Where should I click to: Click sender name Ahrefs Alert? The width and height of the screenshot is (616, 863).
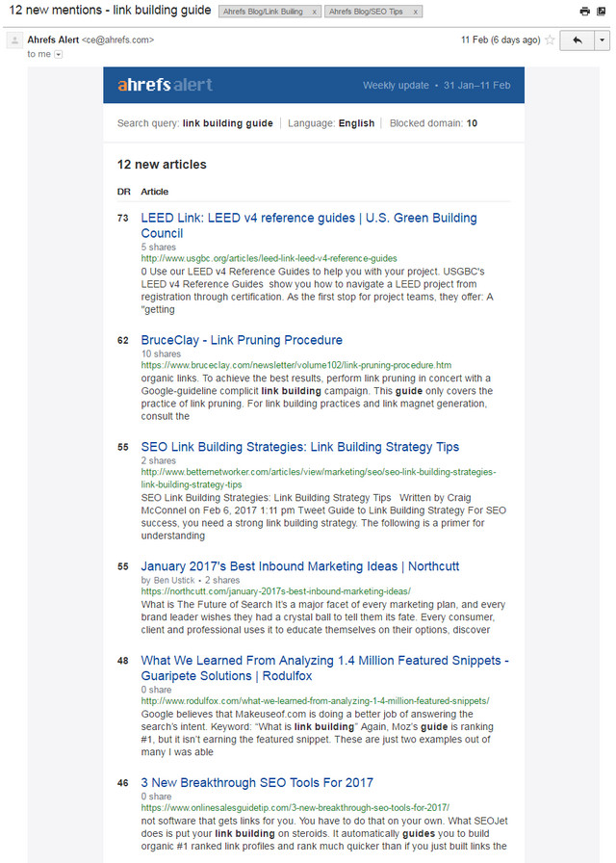coord(53,39)
